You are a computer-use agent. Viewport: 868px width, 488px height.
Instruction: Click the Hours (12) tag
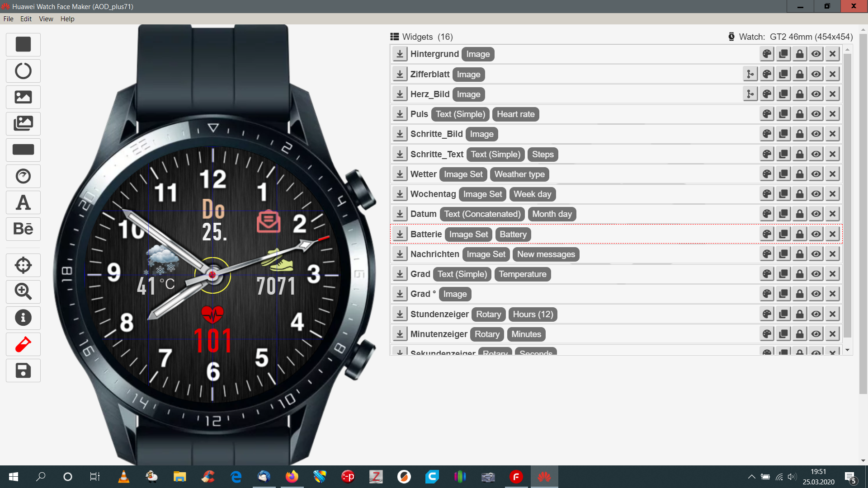[x=533, y=314]
